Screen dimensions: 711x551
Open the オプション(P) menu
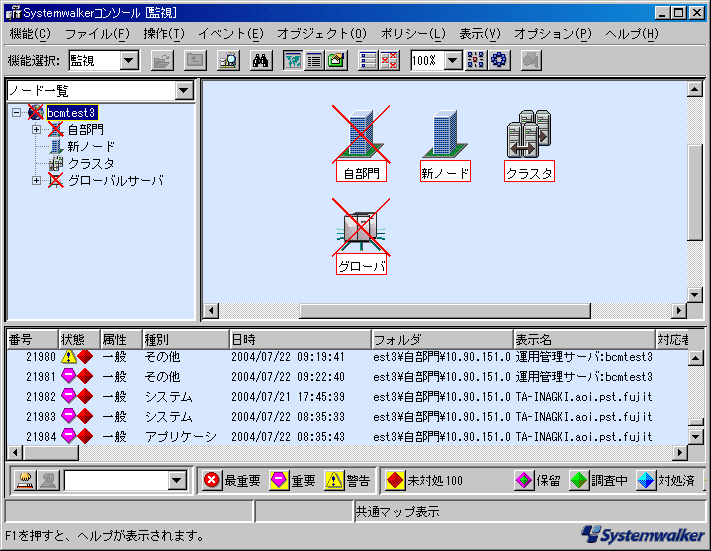pos(553,34)
